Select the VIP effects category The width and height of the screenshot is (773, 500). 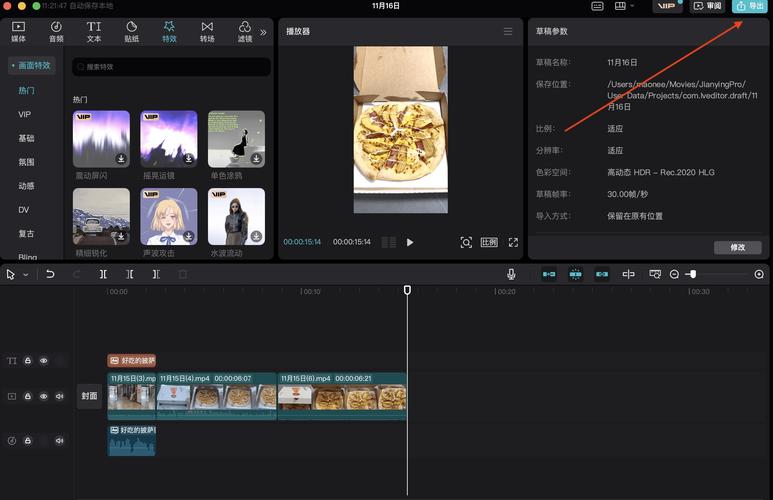[x=25, y=114]
